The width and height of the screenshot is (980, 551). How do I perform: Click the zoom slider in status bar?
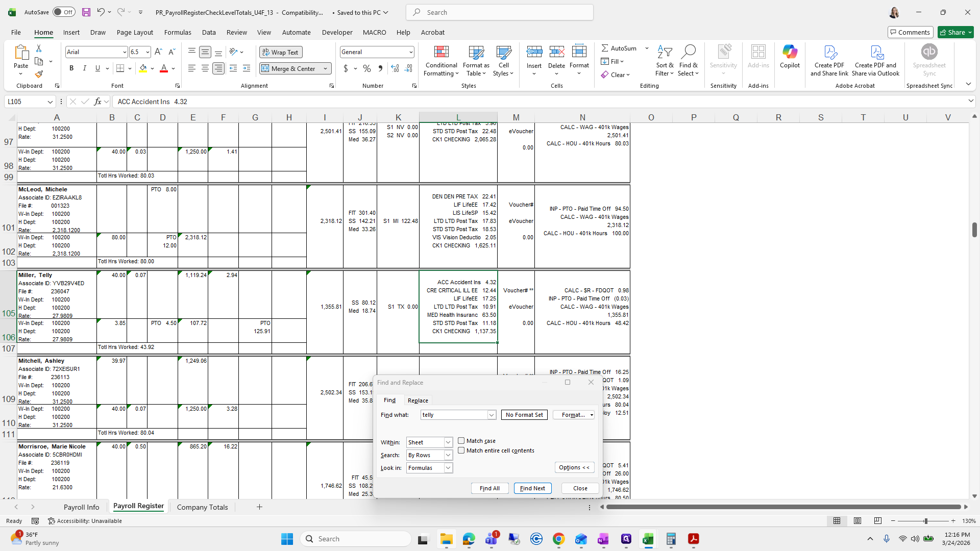click(925, 521)
